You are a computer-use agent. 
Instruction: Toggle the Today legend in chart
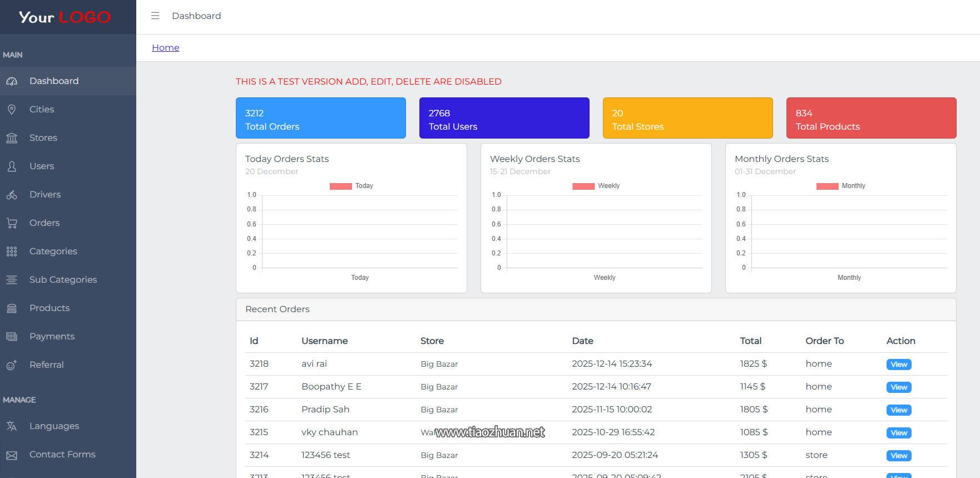pos(351,186)
